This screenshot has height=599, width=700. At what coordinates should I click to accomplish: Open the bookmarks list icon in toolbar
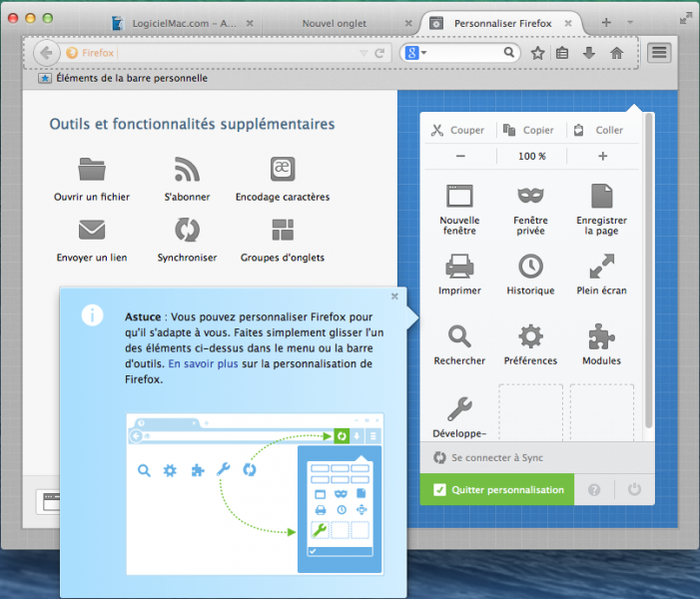(x=562, y=53)
